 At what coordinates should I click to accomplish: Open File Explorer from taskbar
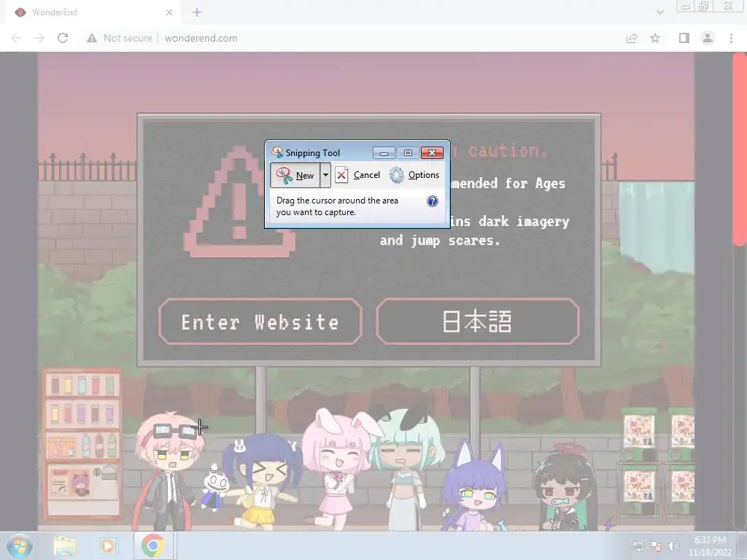[65, 546]
